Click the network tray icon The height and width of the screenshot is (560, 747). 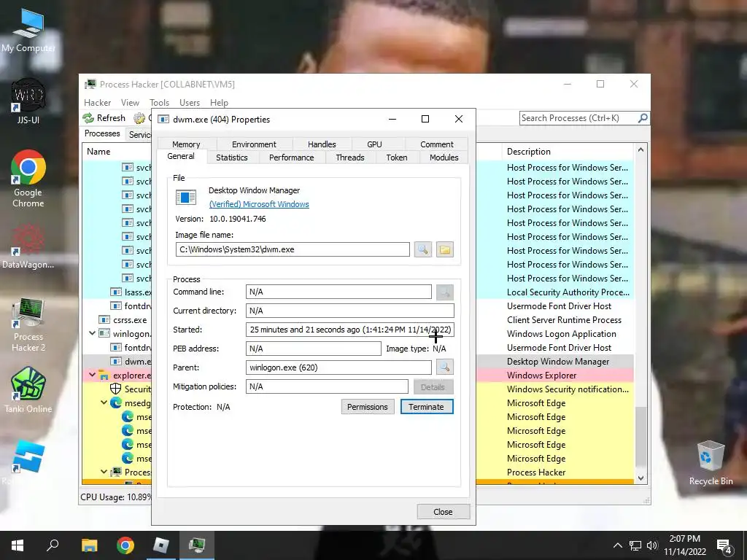[635, 545]
